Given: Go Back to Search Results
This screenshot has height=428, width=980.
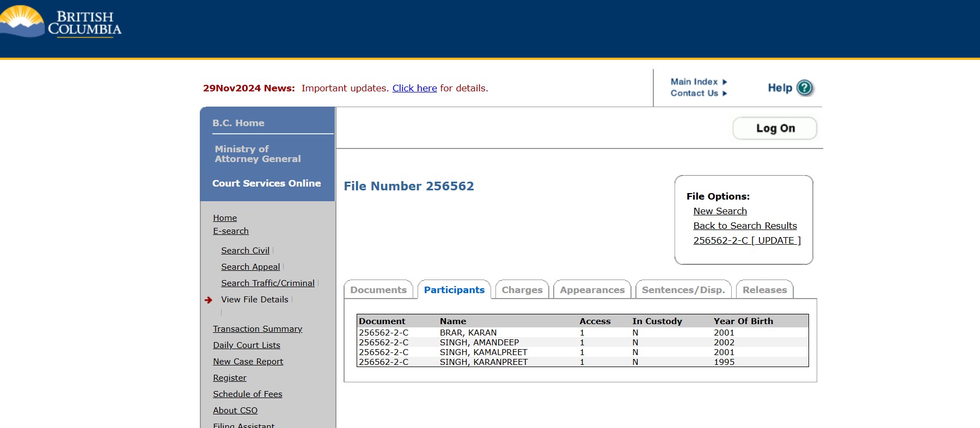Looking at the screenshot, I should [x=745, y=226].
